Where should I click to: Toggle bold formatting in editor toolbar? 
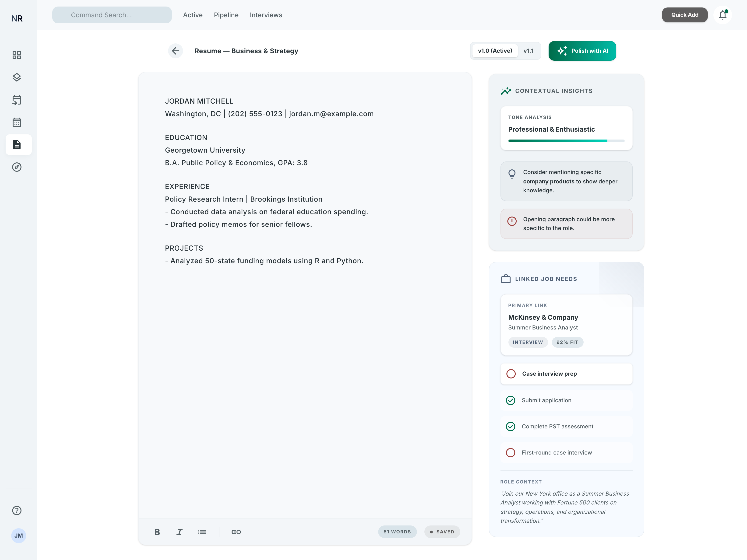157,532
